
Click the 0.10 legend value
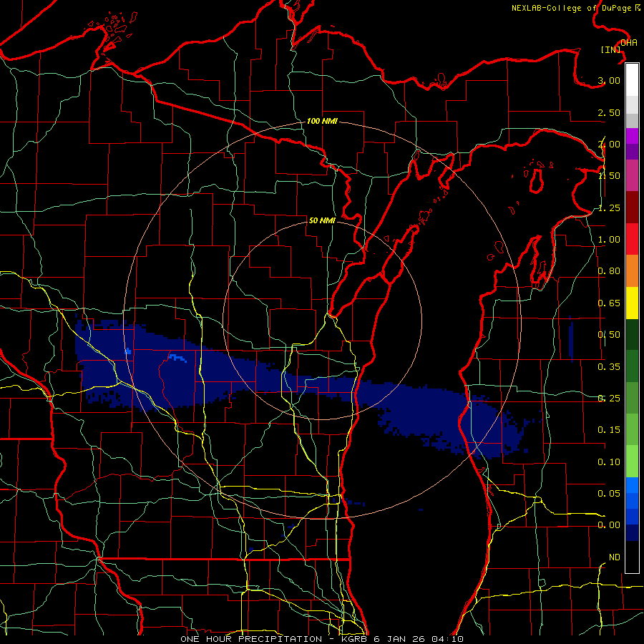[609, 462]
